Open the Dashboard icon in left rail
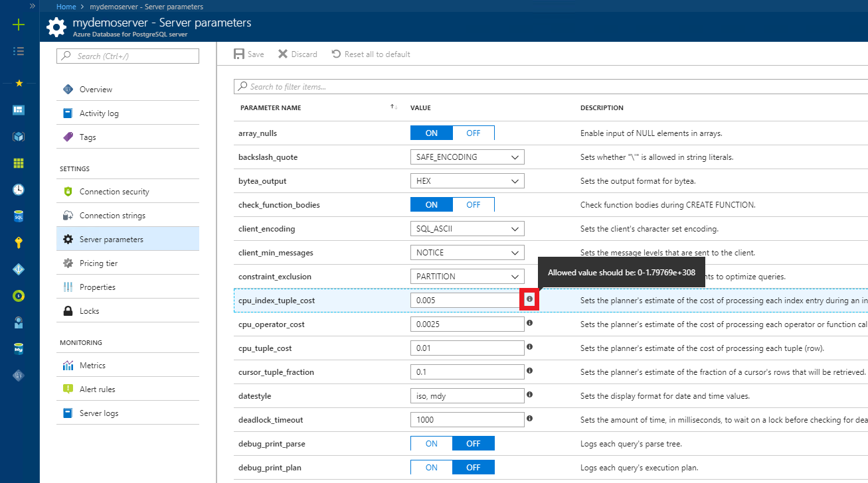Screen dimensions: 868x483 click(19, 109)
